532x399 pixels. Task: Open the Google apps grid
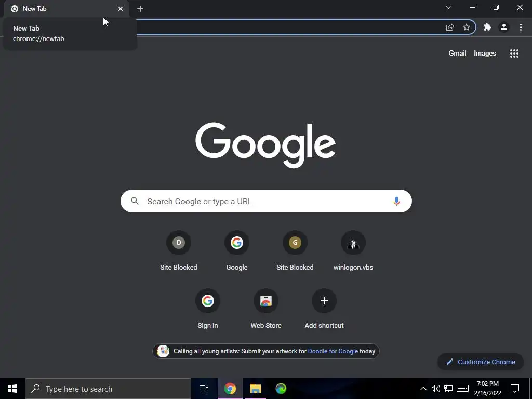pyautogui.click(x=514, y=54)
